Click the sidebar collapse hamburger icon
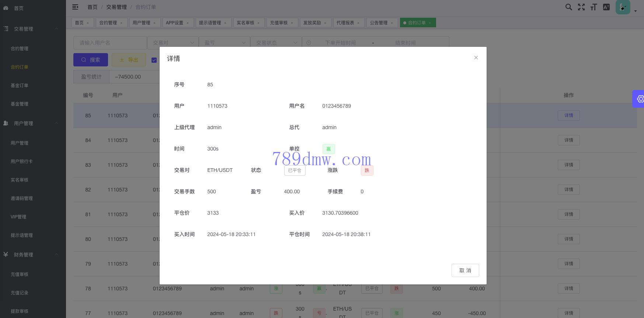Image resolution: width=644 pixels, height=318 pixels. tap(75, 7)
